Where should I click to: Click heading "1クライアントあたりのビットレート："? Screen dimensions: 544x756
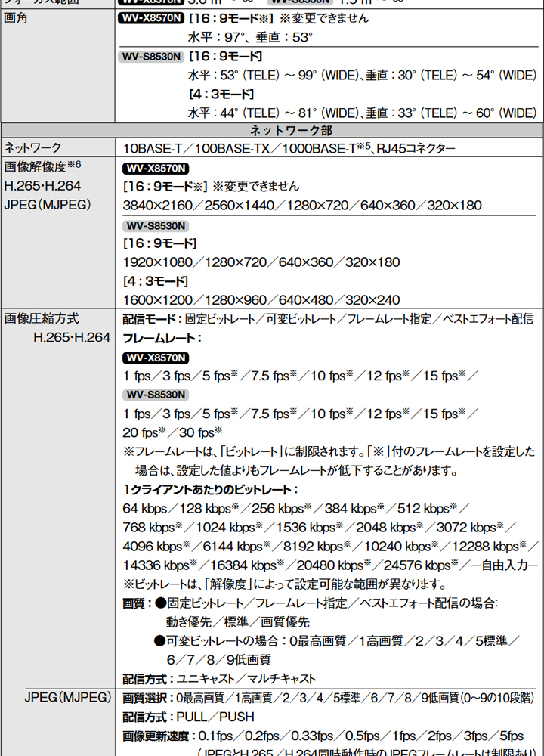pos(210,490)
